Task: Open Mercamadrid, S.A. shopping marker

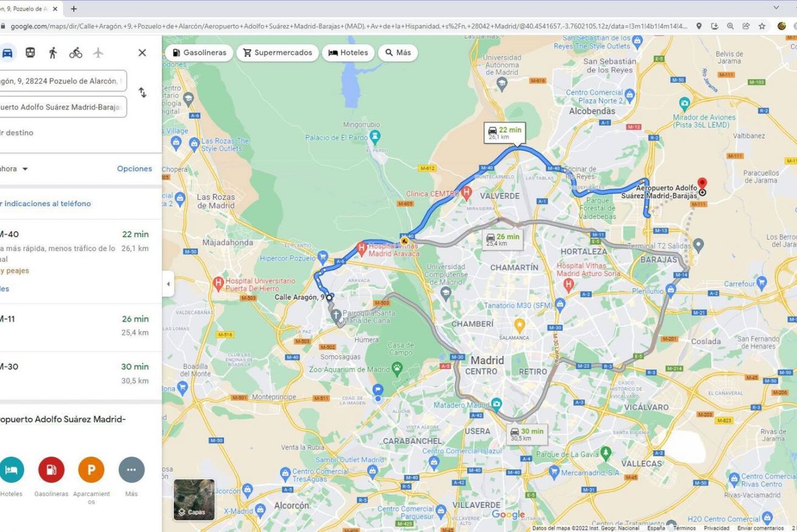Action: click(554, 471)
